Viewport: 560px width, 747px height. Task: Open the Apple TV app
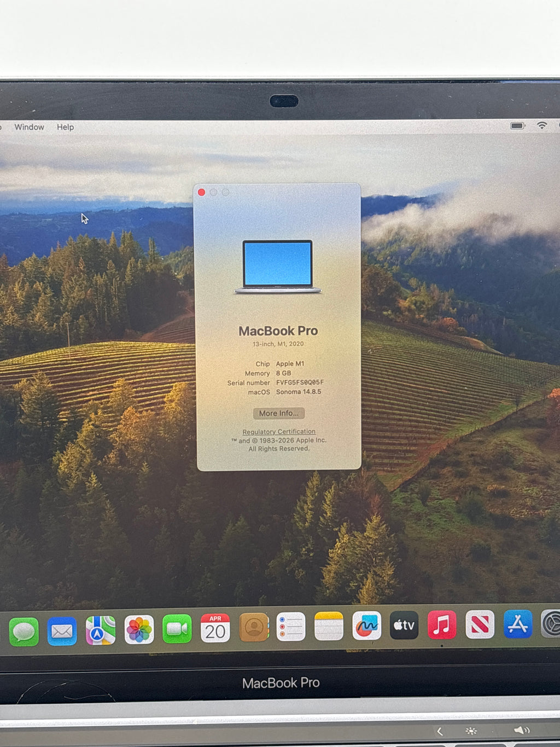[x=404, y=625]
